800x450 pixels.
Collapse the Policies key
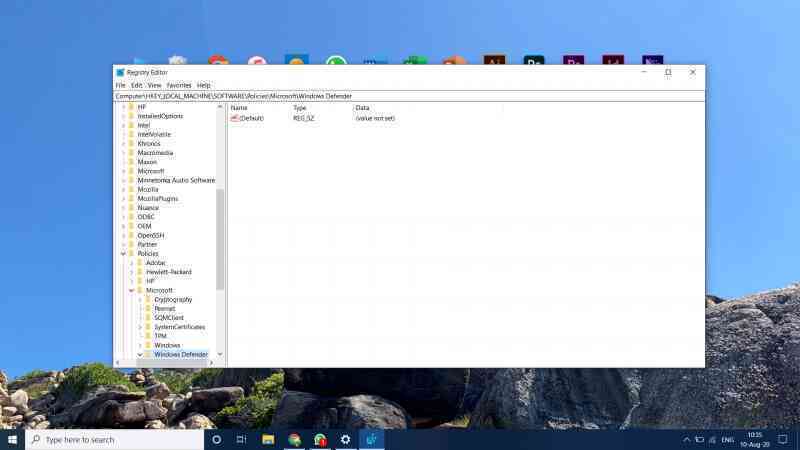point(123,254)
